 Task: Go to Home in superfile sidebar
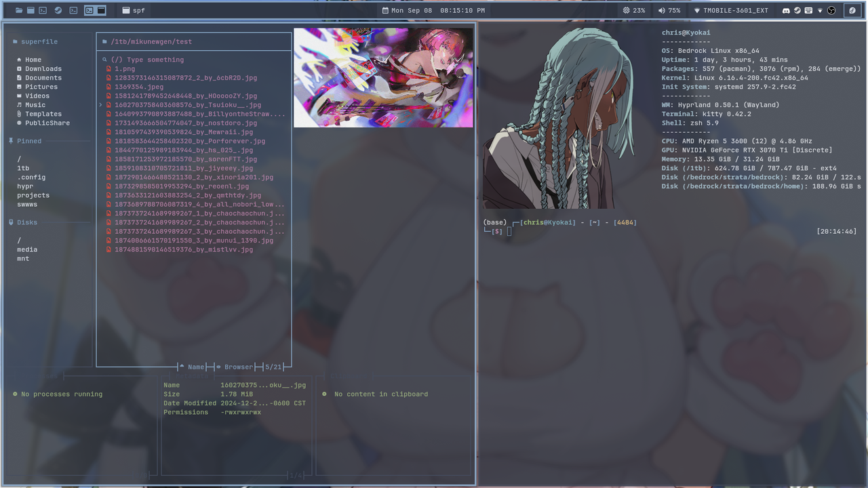tap(29, 60)
